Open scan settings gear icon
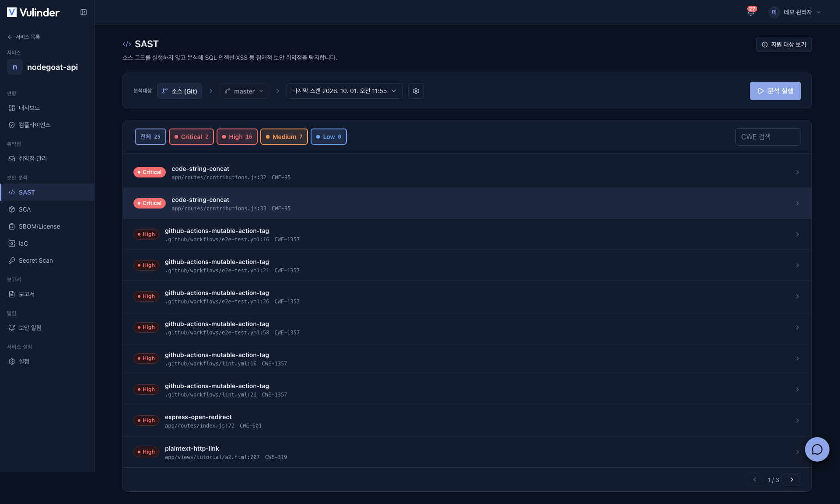The width and height of the screenshot is (840, 504). pyautogui.click(x=416, y=91)
